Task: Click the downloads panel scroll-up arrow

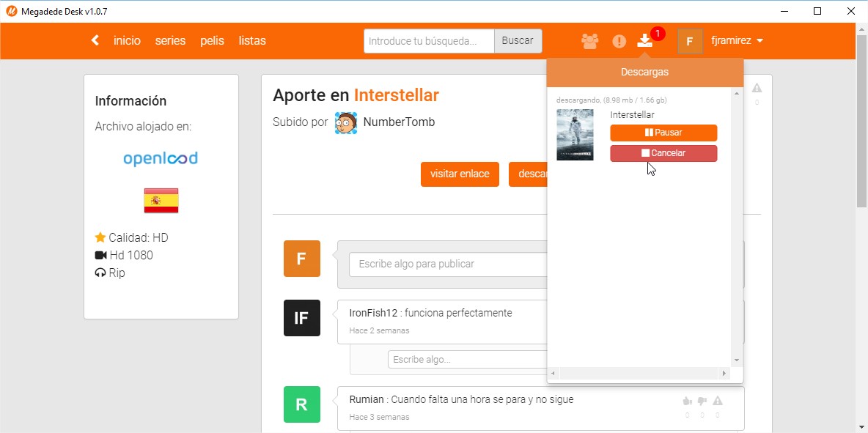Action: [x=737, y=95]
